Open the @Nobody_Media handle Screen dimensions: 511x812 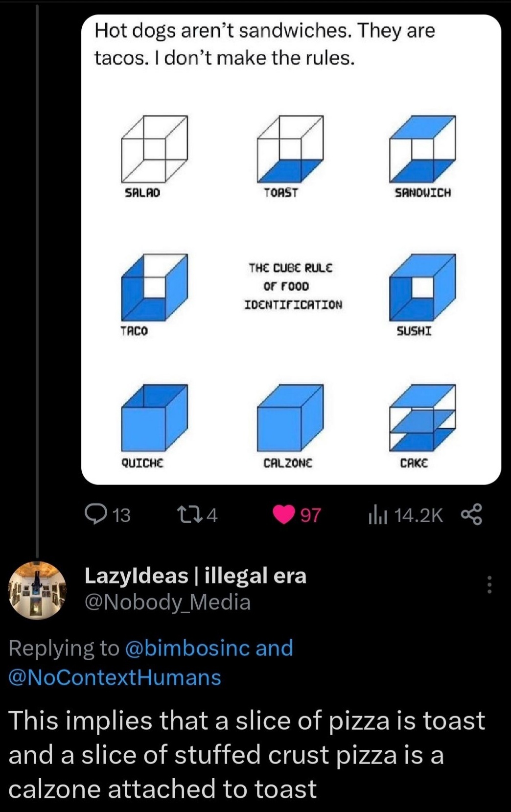click(x=167, y=602)
